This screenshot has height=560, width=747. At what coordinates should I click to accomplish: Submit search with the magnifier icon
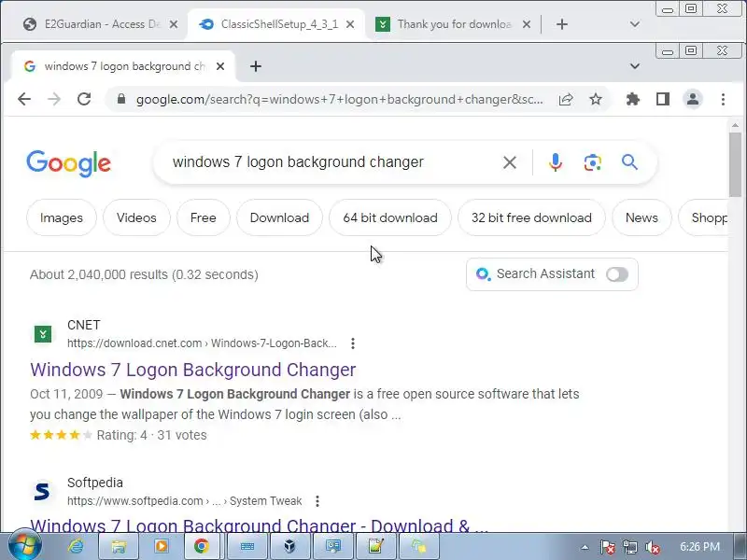629,162
